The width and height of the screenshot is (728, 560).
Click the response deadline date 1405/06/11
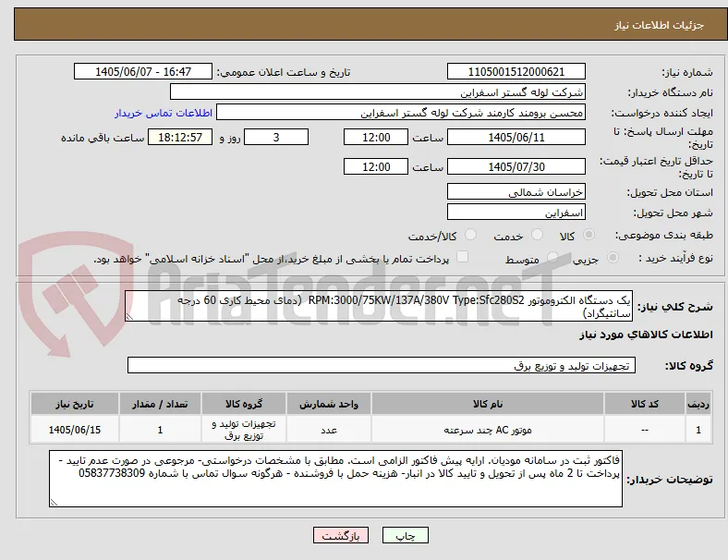(x=516, y=137)
